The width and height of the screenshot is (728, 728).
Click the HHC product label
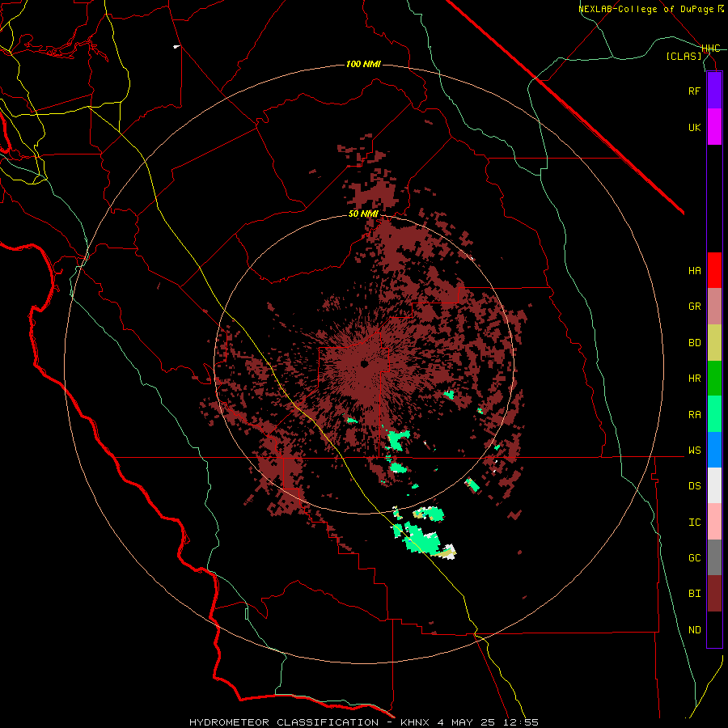[711, 49]
